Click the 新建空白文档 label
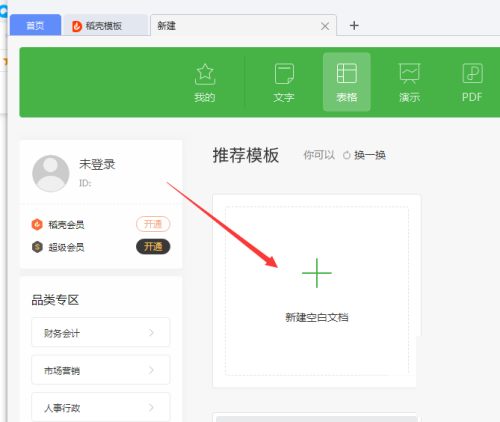500x422 pixels. tap(317, 317)
